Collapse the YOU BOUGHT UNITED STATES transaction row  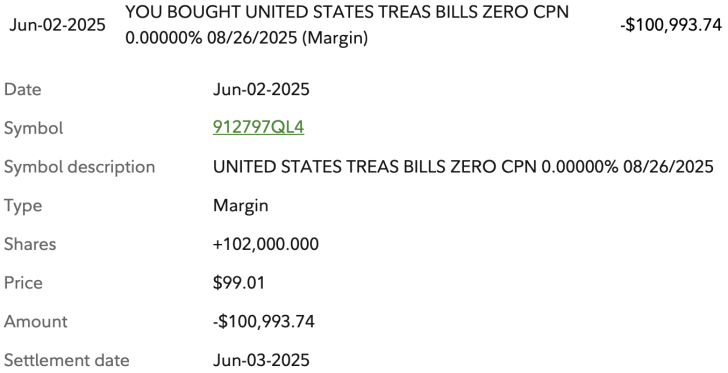[x=364, y=25]
